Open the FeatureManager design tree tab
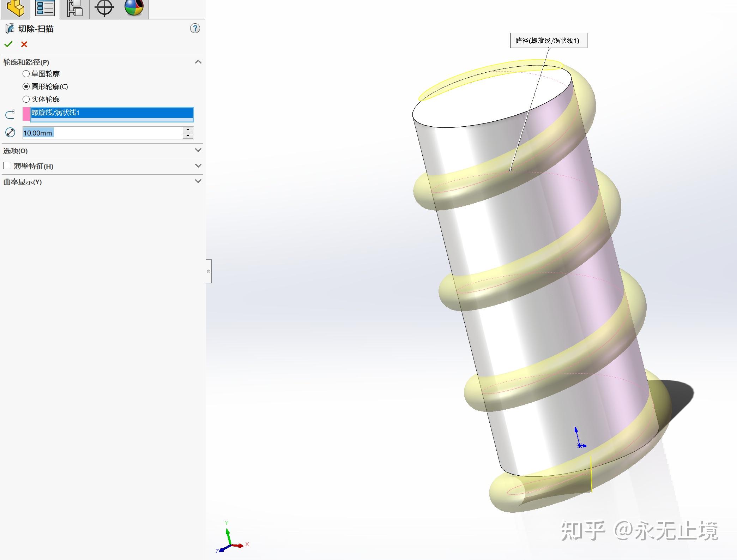This screenshot has height=560, width=737. [x=15, y=8]
